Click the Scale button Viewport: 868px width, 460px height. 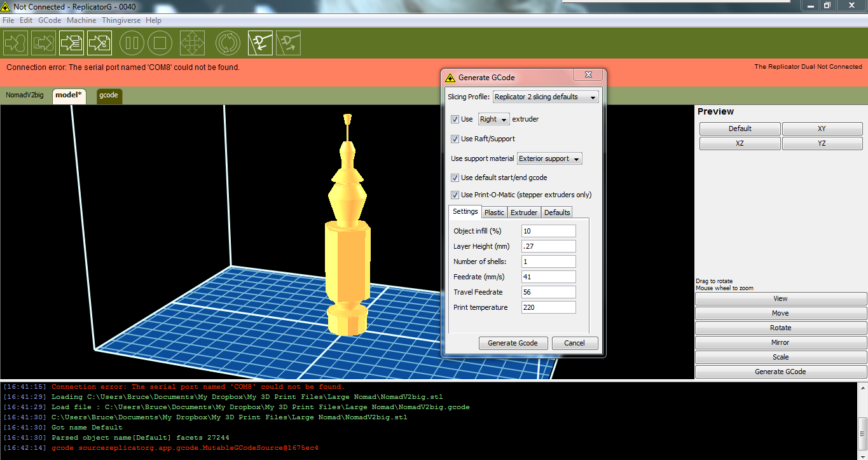781,357
